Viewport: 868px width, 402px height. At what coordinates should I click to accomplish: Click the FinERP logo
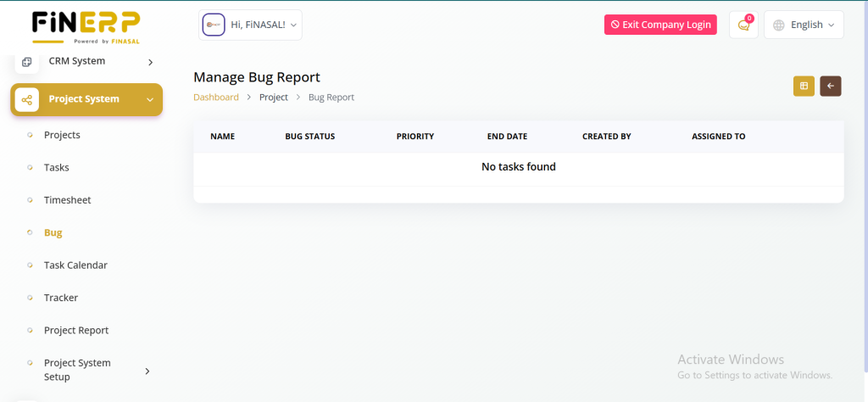(x=86, y=25)
